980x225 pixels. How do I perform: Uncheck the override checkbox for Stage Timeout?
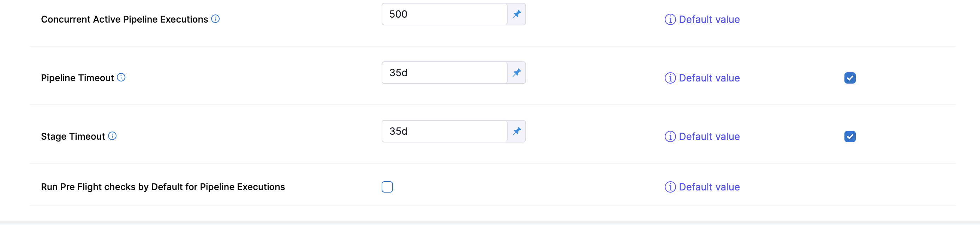849,137
